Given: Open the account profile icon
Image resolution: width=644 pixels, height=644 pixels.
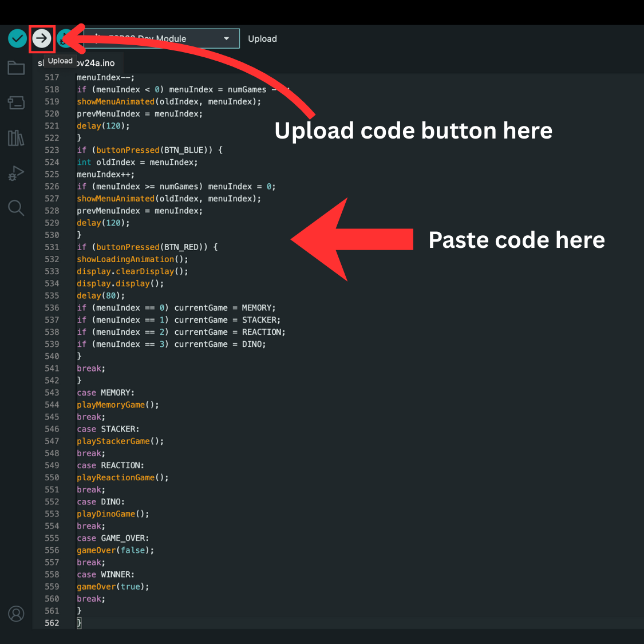Looking at the screenshot, I should (16, 614).
